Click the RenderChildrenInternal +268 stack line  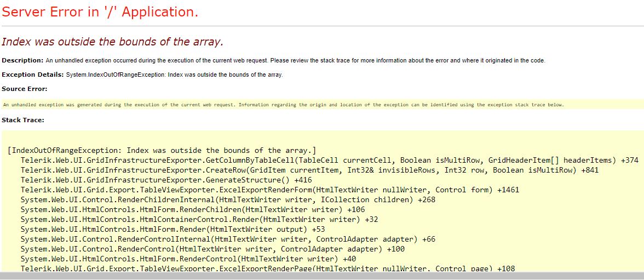[228, 199]
